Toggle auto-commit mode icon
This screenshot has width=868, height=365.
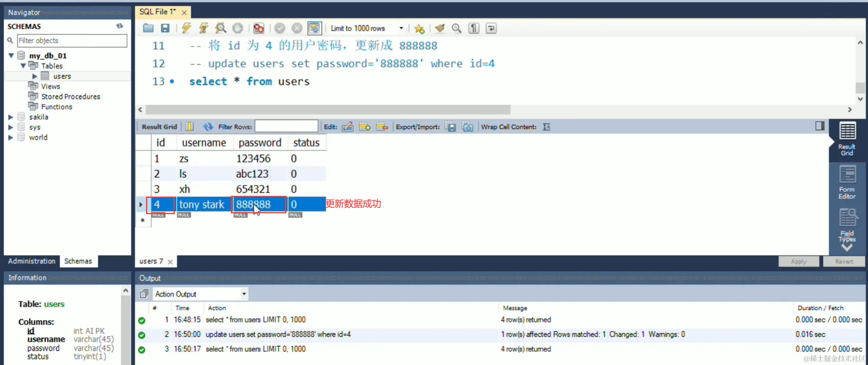(314, 28)
